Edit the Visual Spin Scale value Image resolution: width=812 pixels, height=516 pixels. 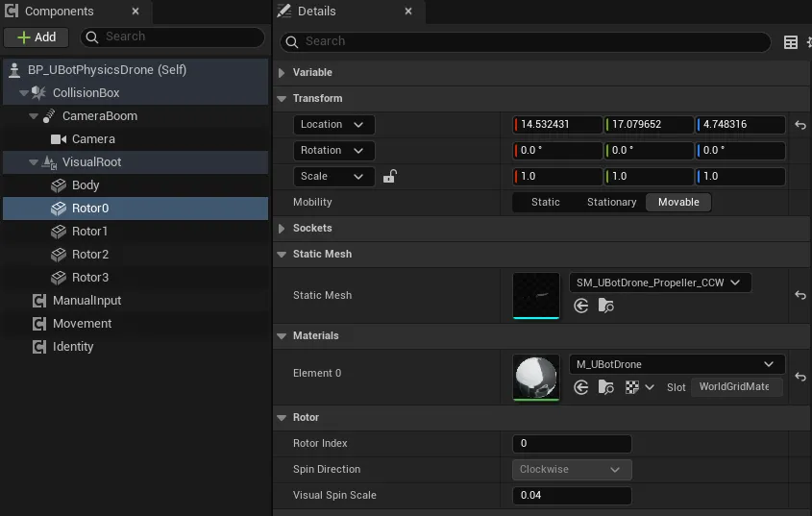pyautogui.click(x=572, y=495)
